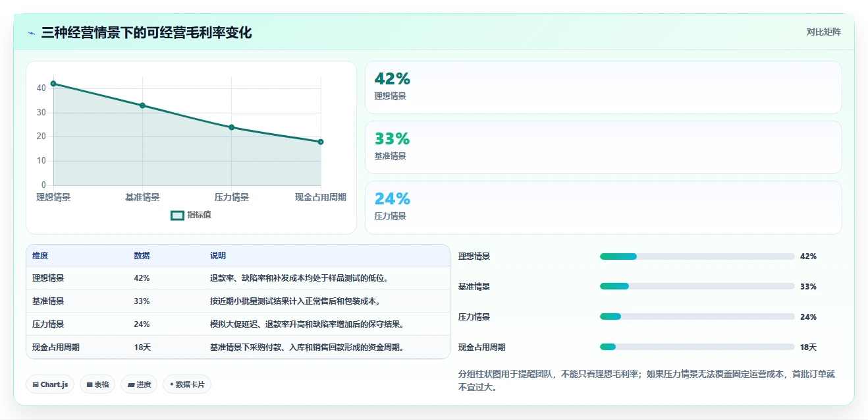Click the 基准情景 table row label
868x420 pixels.
tap(48, 301)
